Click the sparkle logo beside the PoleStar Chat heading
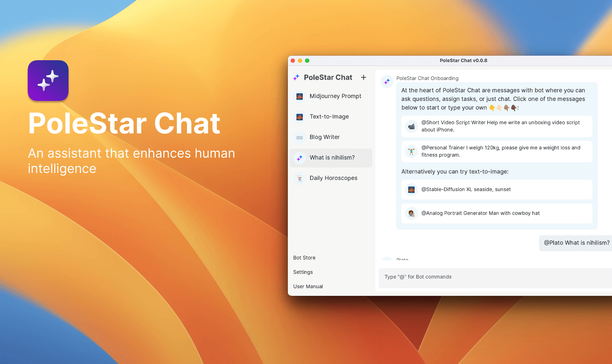The image size is (612, 364). coord(296,77)
